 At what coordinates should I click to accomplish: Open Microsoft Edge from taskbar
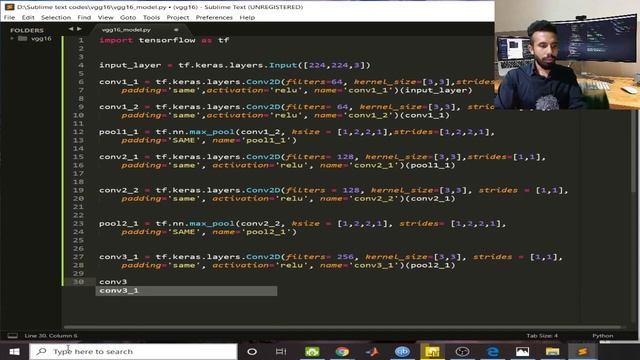[x=492, y=351]
